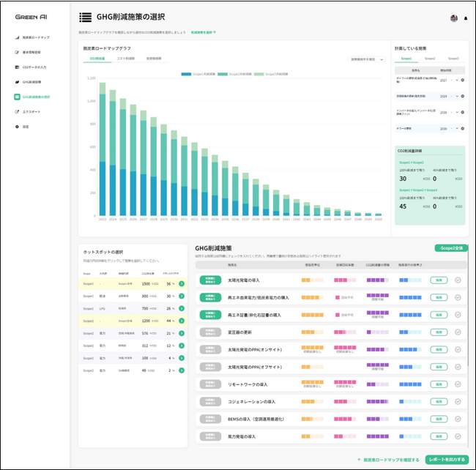Check the circle for 太陽光発電の導入
Viewport: 476px width, 470px height.
click(458, 280)
